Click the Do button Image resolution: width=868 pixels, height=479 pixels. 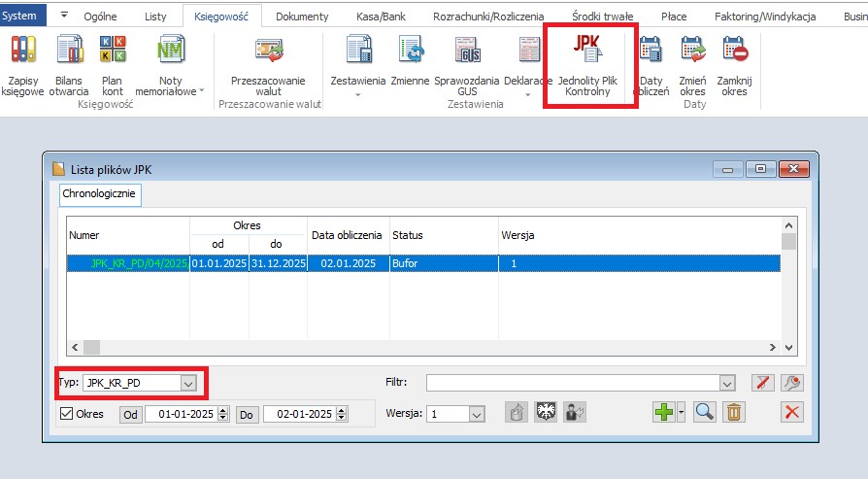pyautogui.click(x=247, y=414)
